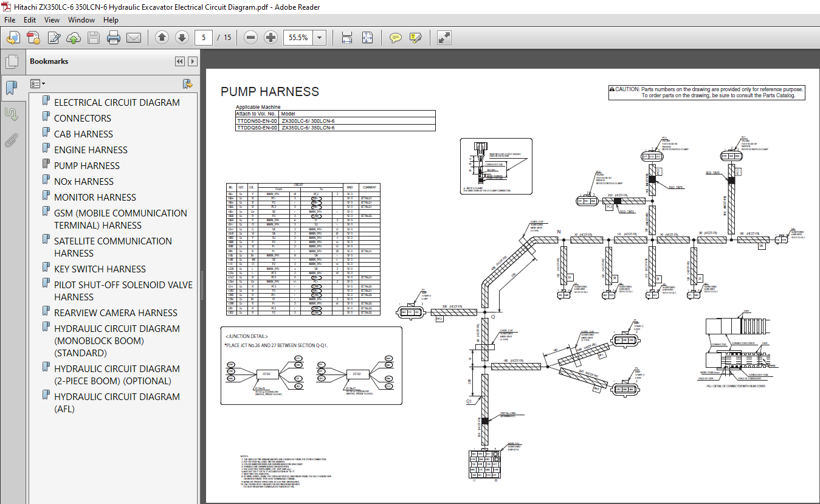The image size is (820, 504).
Task: Click the <JUNCTION DETAIL> label in diagram
Action: pyautogui.click(x=246, y=336)
